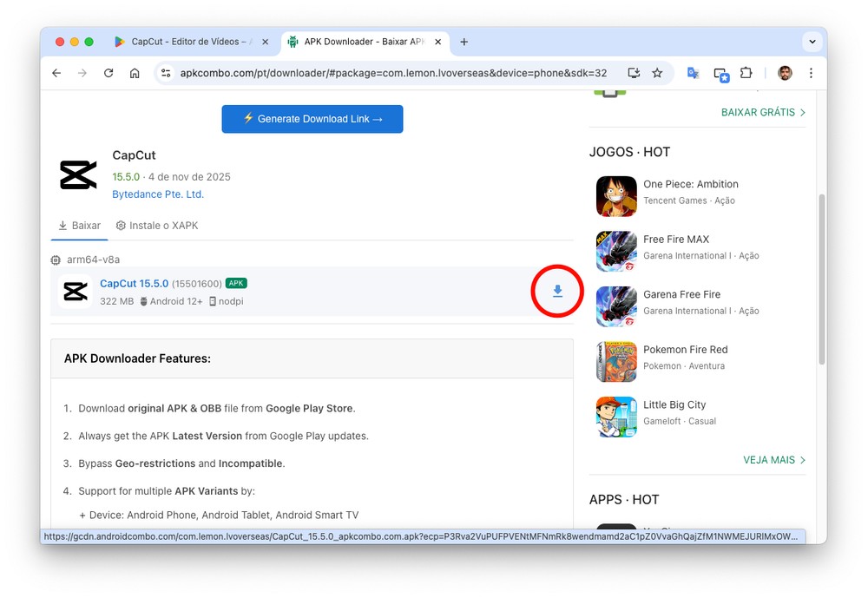Click the BAIXAR GRÁTIS link
Screen dimensions: 868x598
(763, 112)
